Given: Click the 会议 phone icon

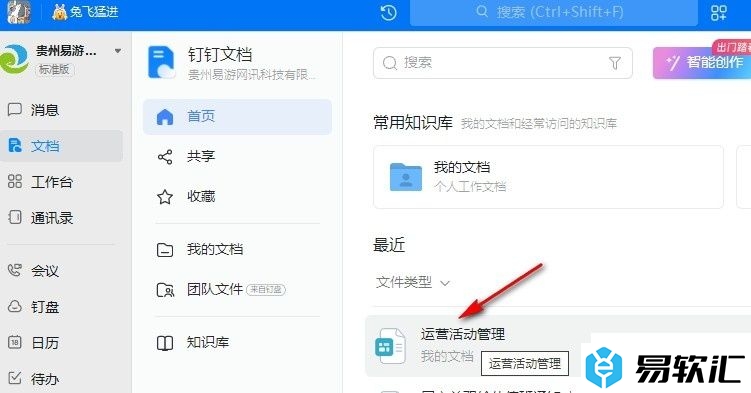Looking at the screenshot, I should (x=15, y=270).
